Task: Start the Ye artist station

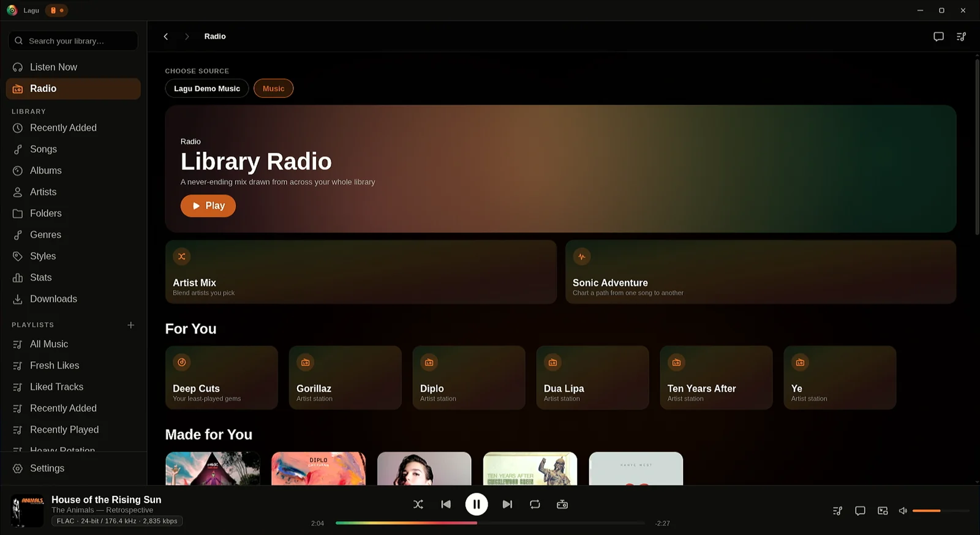Action: click(x=840, y=378)
